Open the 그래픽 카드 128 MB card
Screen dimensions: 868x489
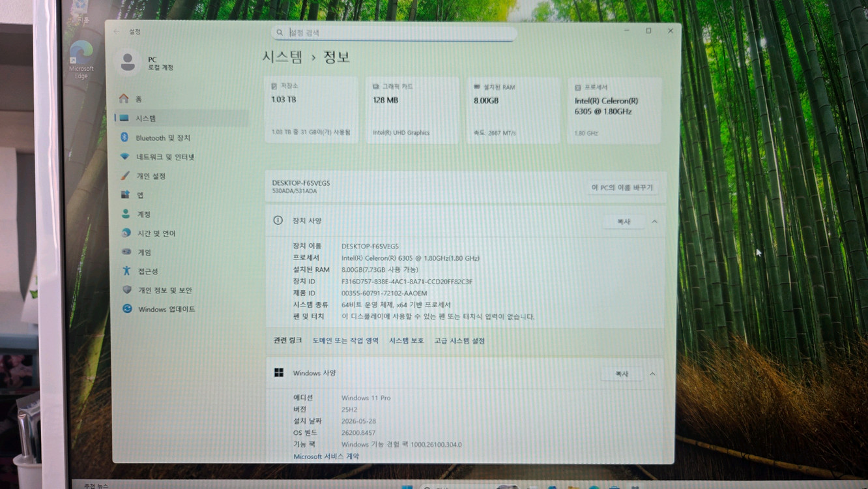(412, 110)
